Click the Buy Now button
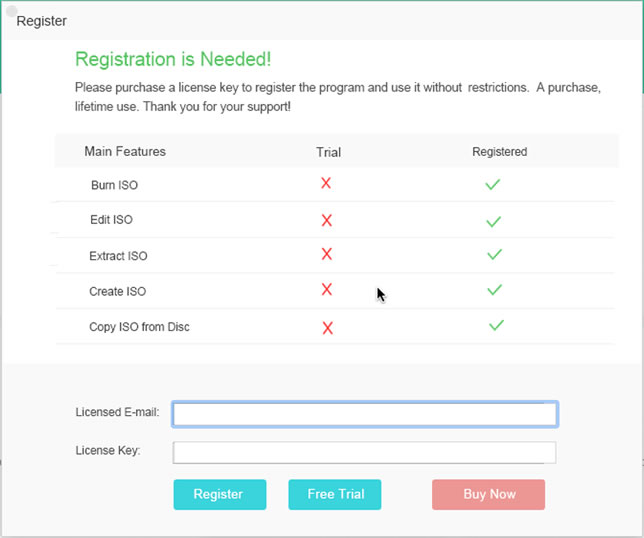 point(488,494)
